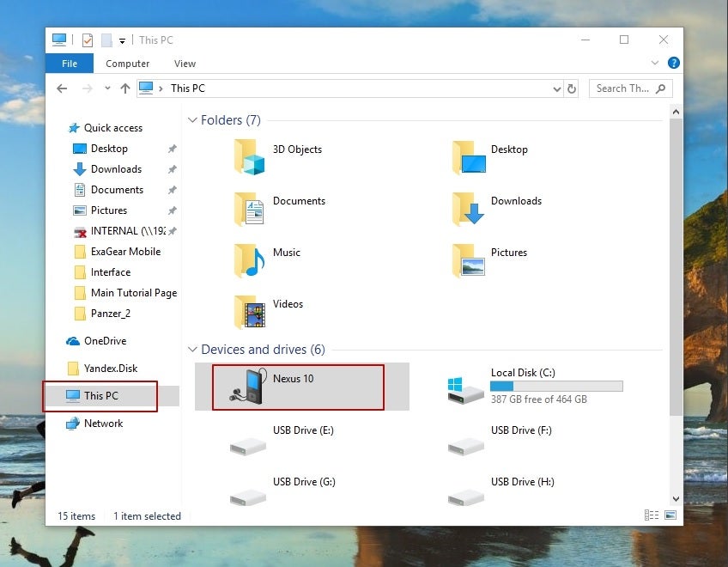Image resolution: width=728 pixels, height=567 pixels.
Task: Open the Customize Quick Access Toolbar dropdown
Action: pyautogui.click(x=122, y=41)
